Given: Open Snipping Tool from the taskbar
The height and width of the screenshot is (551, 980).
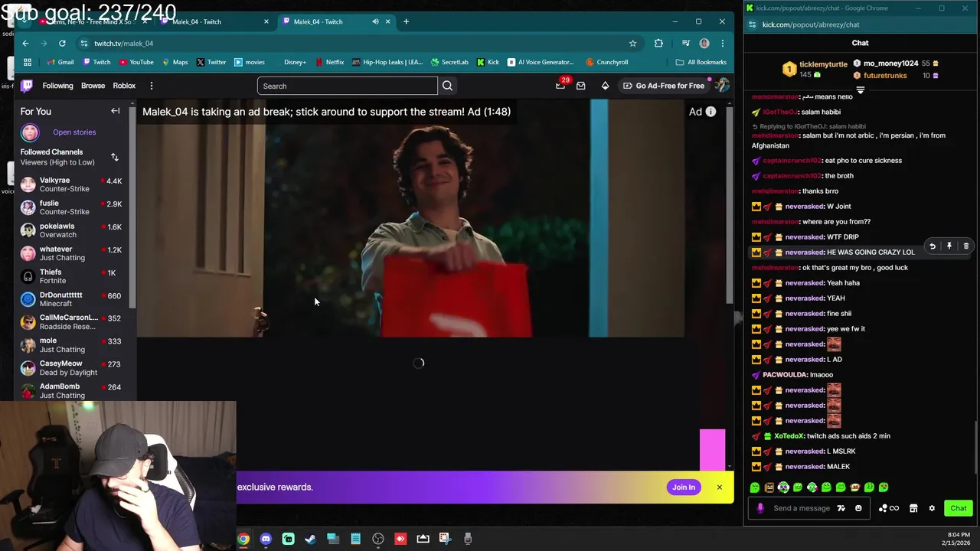Looking at the screenshot, I should [x=446, y=539].
